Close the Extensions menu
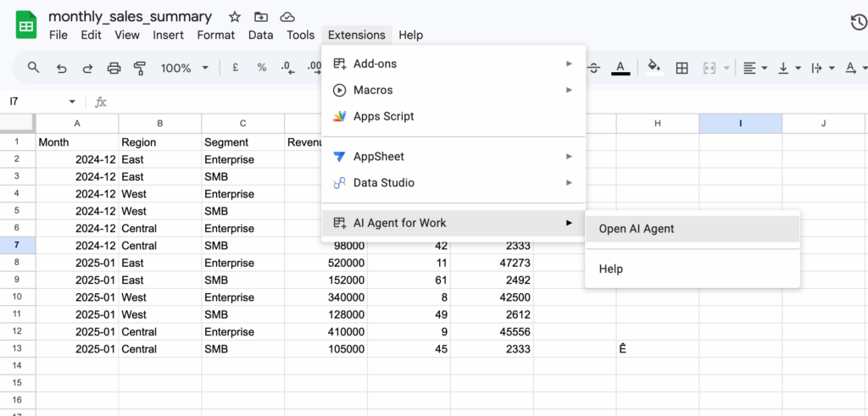This screenshot has height=416, width=868. click(357, 35)
